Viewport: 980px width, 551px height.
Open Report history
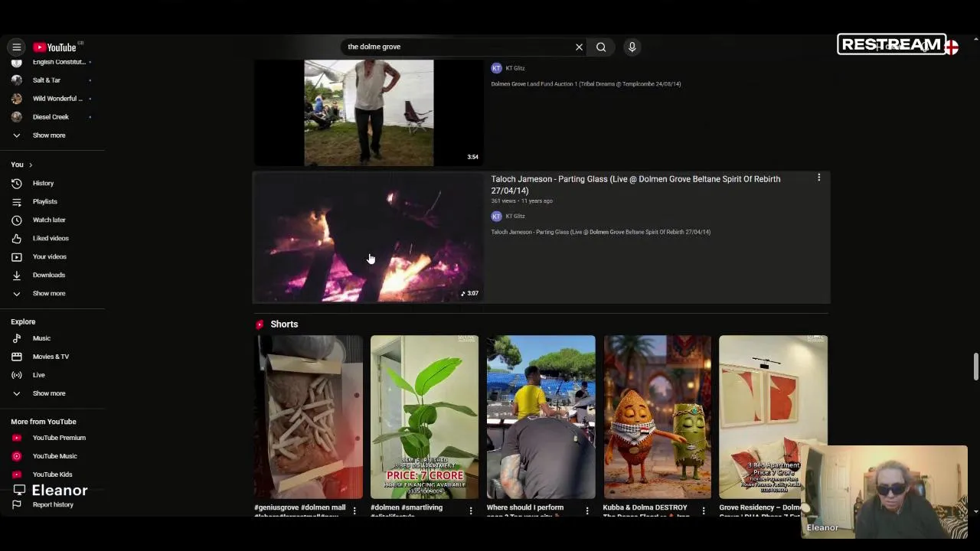pos(52,505)
